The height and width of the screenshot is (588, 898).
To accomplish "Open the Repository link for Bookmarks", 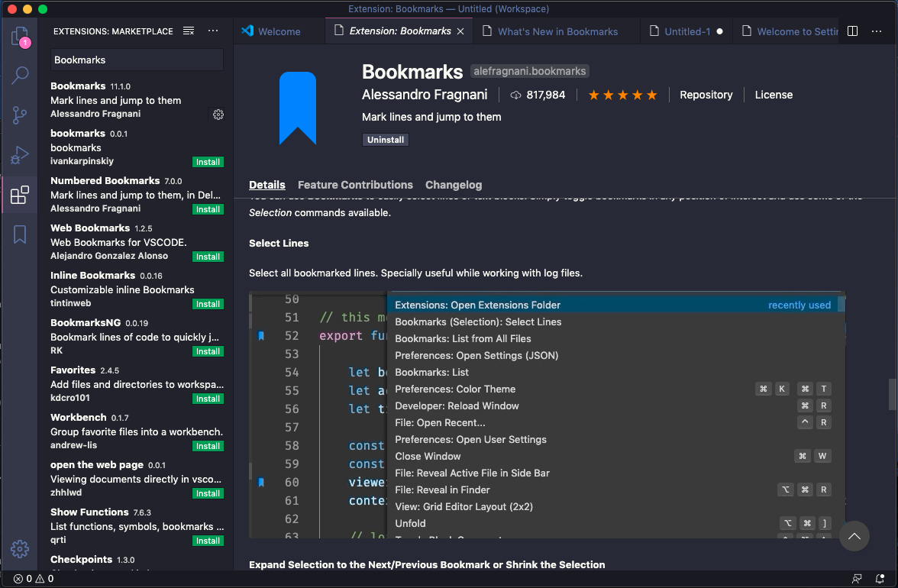I will [706, 95].
